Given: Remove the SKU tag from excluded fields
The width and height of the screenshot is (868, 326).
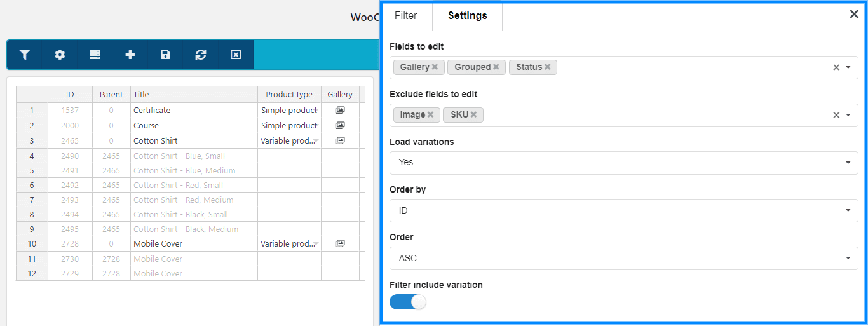Looking at the screenshot, I should (473, 114).
